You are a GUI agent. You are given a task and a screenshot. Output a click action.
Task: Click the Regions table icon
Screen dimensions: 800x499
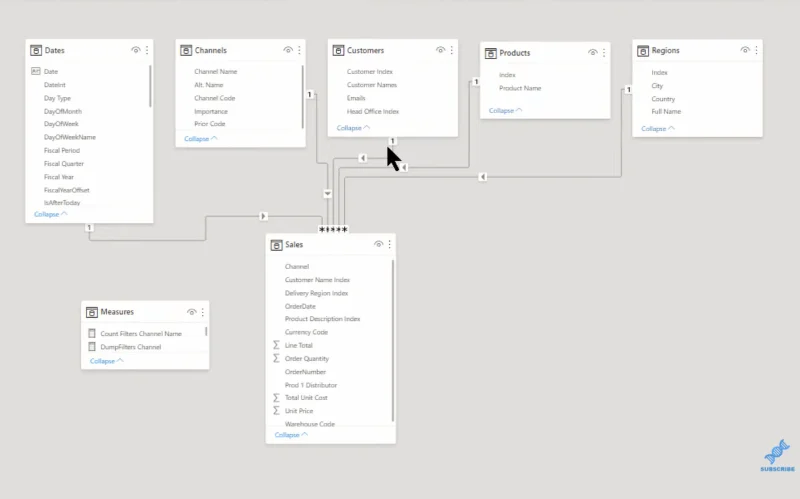643,51
